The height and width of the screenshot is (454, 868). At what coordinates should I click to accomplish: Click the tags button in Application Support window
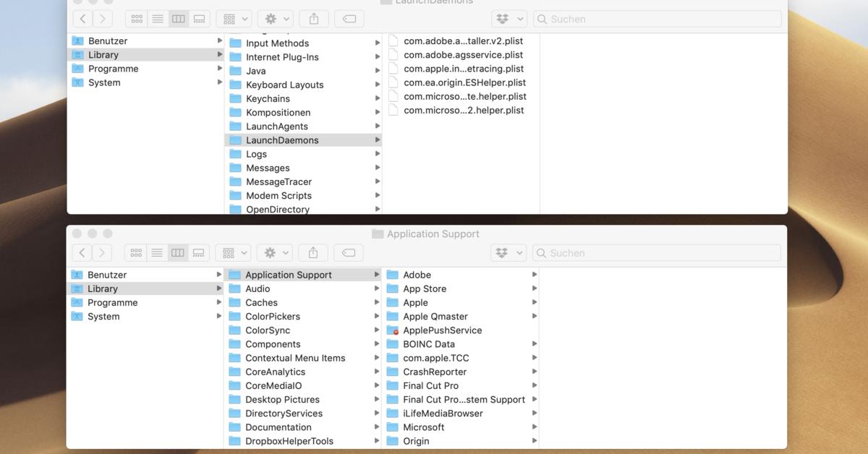(x=349, y=253)
